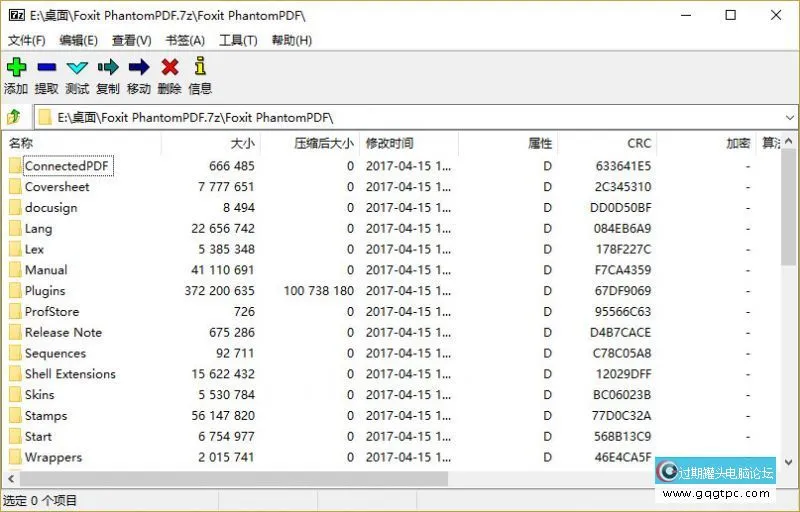Click the vertical scrollbar up arrow

pos(789,140)
